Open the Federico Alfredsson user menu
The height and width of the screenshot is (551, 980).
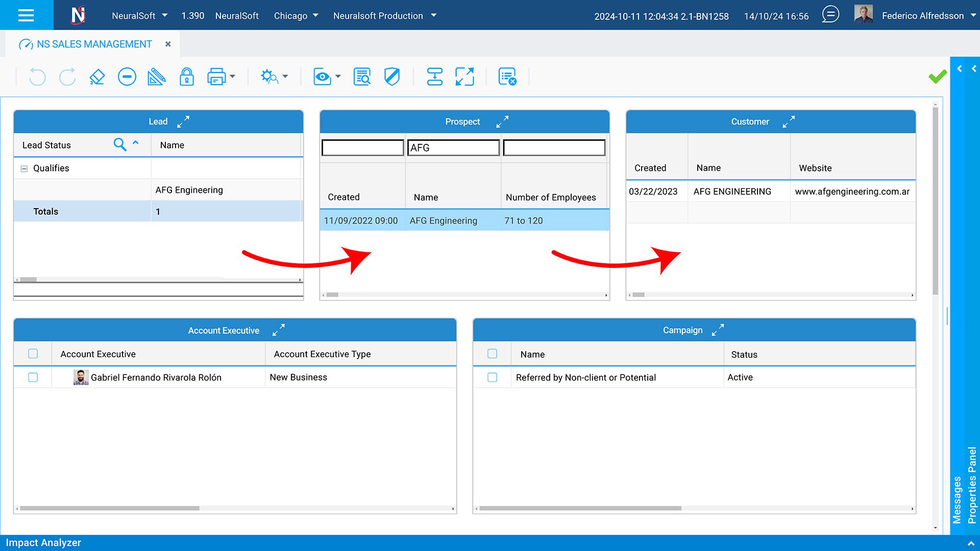(923, 16)
